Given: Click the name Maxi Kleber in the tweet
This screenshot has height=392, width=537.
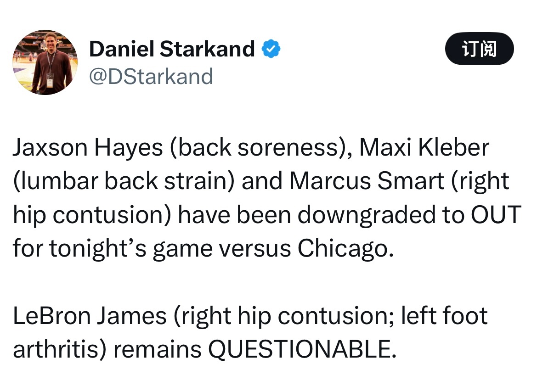Looking at the screenshot, I should point(424,148).
